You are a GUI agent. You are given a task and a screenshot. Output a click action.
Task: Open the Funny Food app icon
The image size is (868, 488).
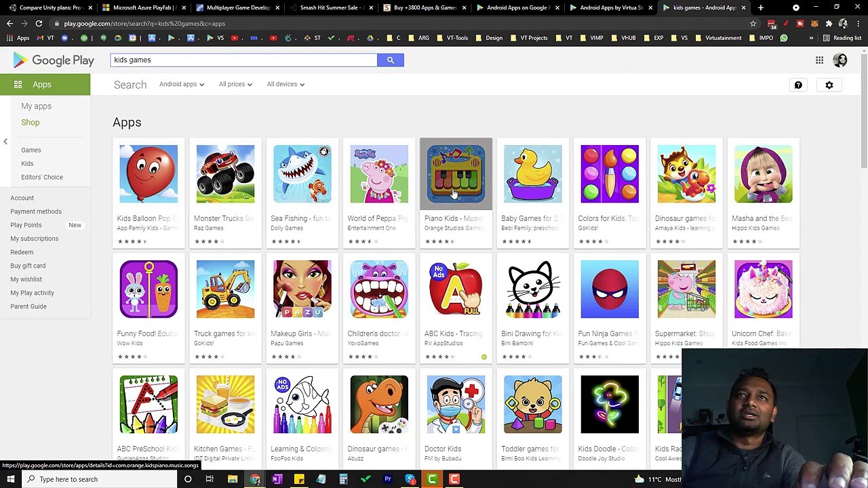pos(149,289)
